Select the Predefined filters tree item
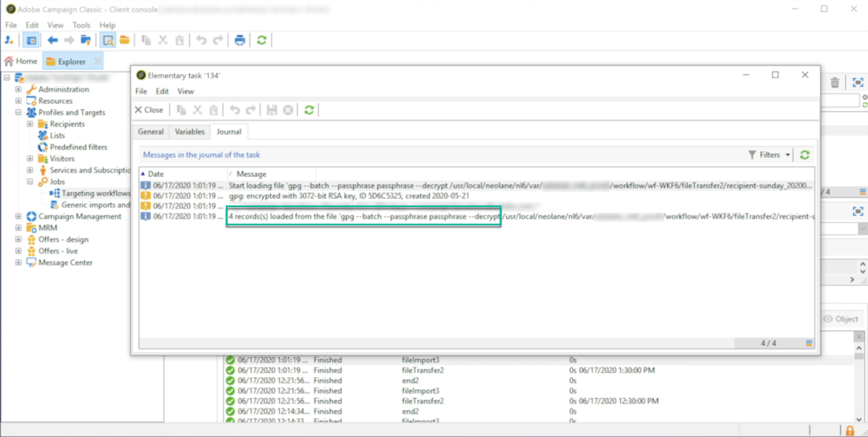868x437 pixels. pos(79,147)
